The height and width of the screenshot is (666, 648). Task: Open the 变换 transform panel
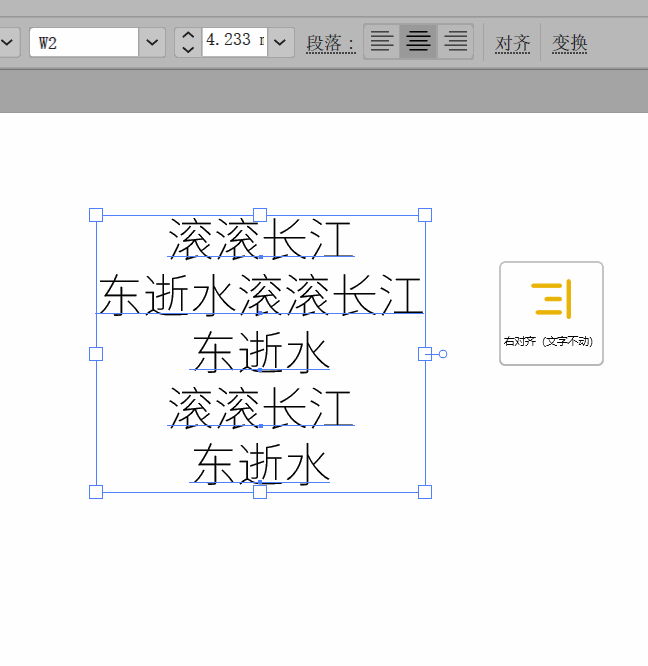(x=569, y=43)
